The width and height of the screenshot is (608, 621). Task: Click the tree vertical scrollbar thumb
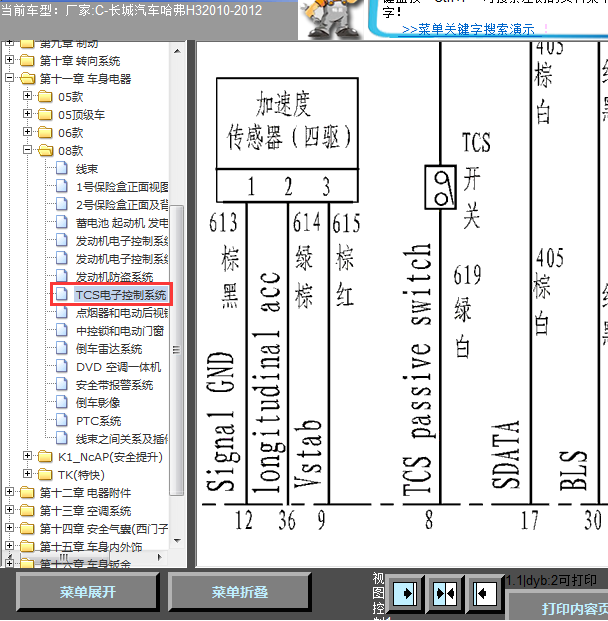[x=177, y=350]
